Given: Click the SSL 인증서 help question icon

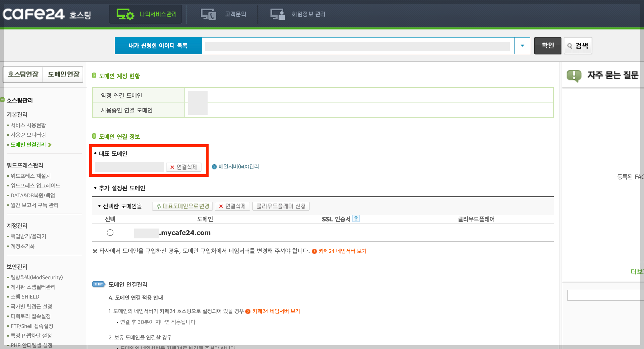Looking at the screenshot, I should coord(356,218).
